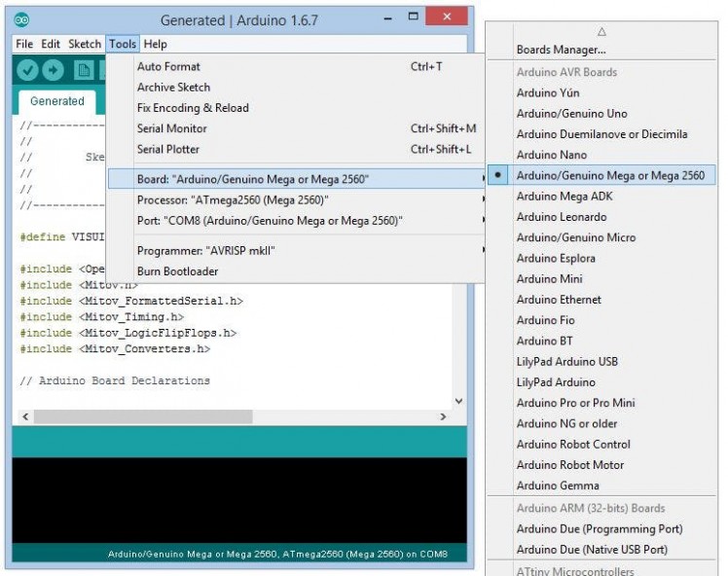Close the open Tools menu
The height and width of the screenshot is (576, 728).
click(123, 44)
